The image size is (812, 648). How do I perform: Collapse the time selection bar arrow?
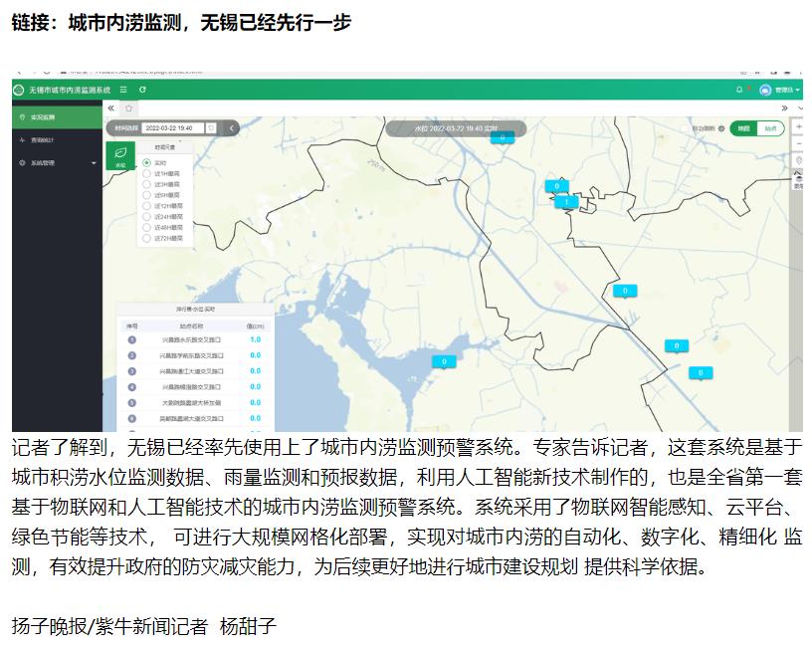tap(232, 127)
